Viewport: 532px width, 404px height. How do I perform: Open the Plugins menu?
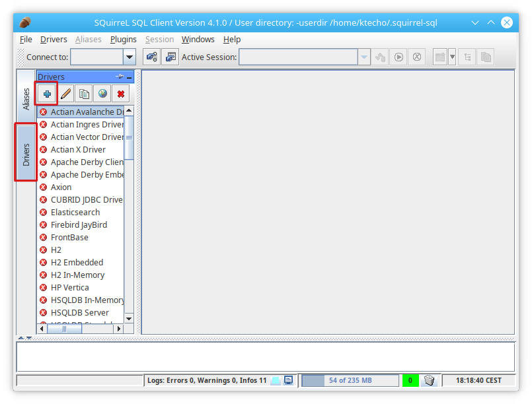(123, 40)
